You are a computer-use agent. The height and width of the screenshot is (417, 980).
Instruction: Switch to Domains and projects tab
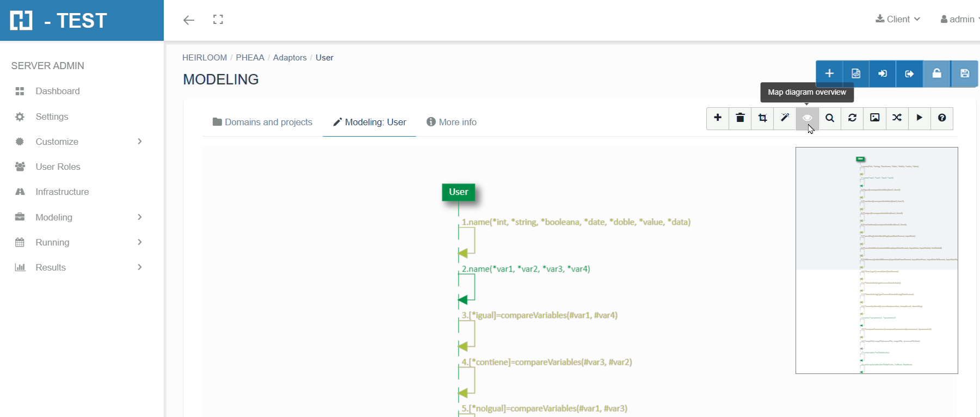(262, 122)
